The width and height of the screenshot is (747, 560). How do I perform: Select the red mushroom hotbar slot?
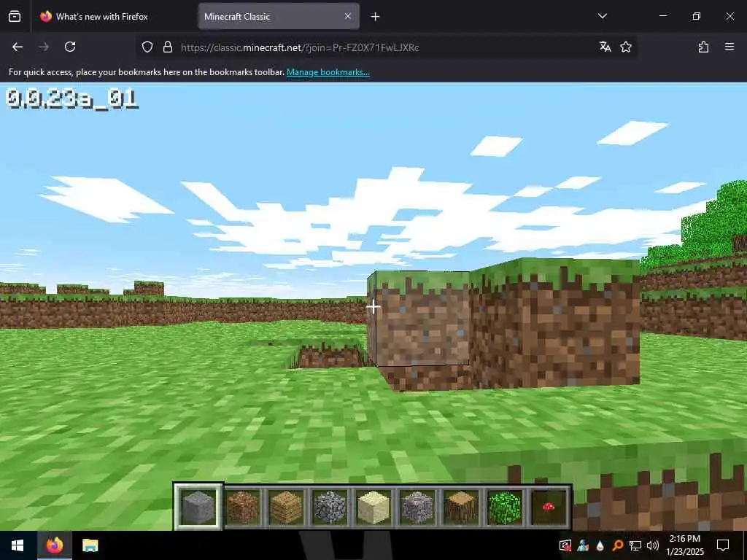point(549,507)
